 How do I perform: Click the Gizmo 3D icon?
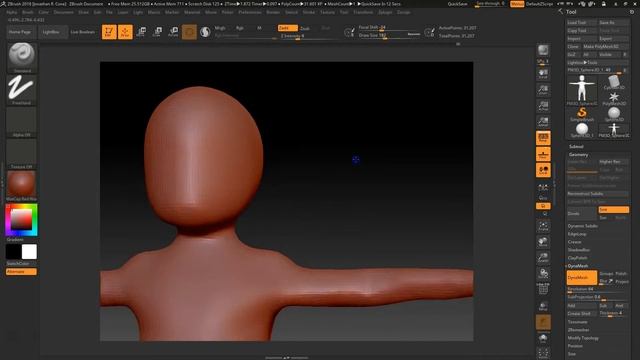(189, 32)
